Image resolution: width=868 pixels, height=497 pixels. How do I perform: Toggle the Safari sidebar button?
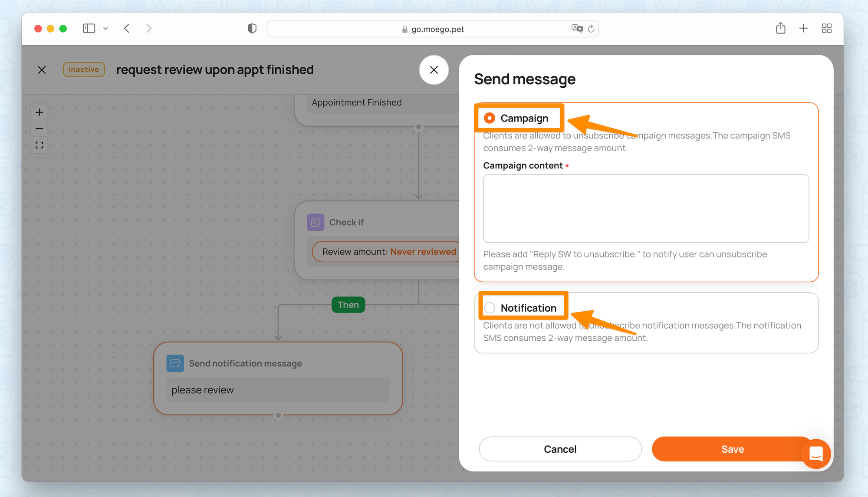pos(89,29)
